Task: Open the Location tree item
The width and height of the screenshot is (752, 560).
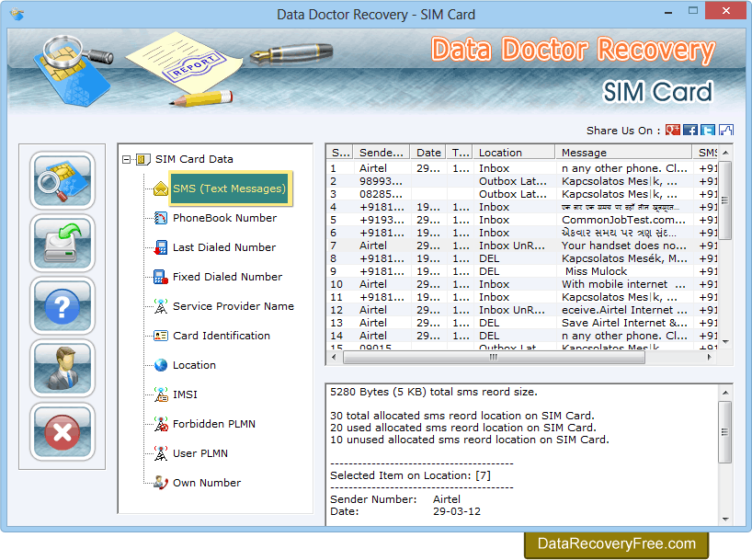Action: (194, 365)
